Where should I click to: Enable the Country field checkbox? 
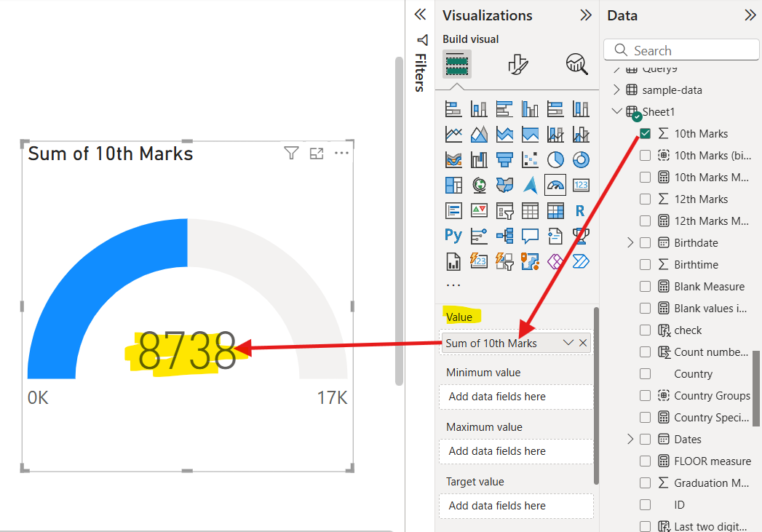click(x=645, y=373)
